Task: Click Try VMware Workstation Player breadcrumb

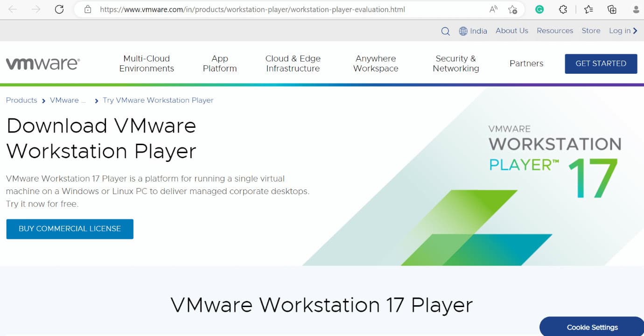Action: click(158, 100)
